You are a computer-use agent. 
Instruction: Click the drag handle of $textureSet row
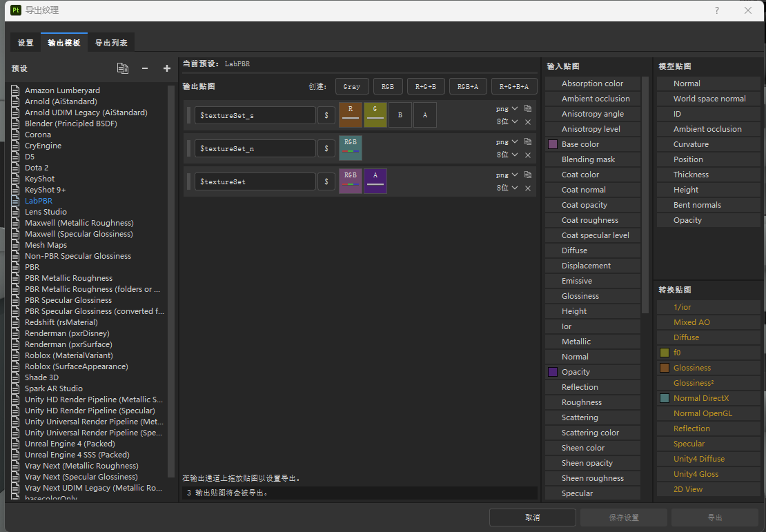point(188,181)
